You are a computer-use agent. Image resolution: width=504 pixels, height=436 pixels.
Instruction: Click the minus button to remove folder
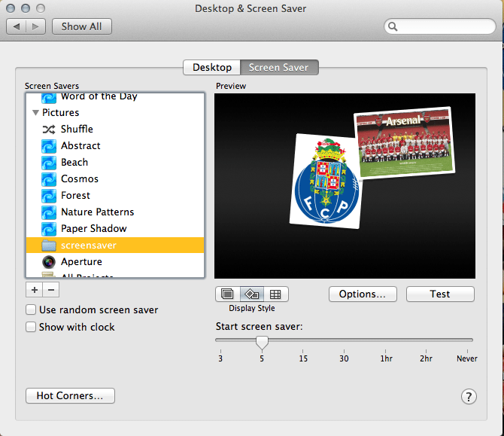pos(51,290)
